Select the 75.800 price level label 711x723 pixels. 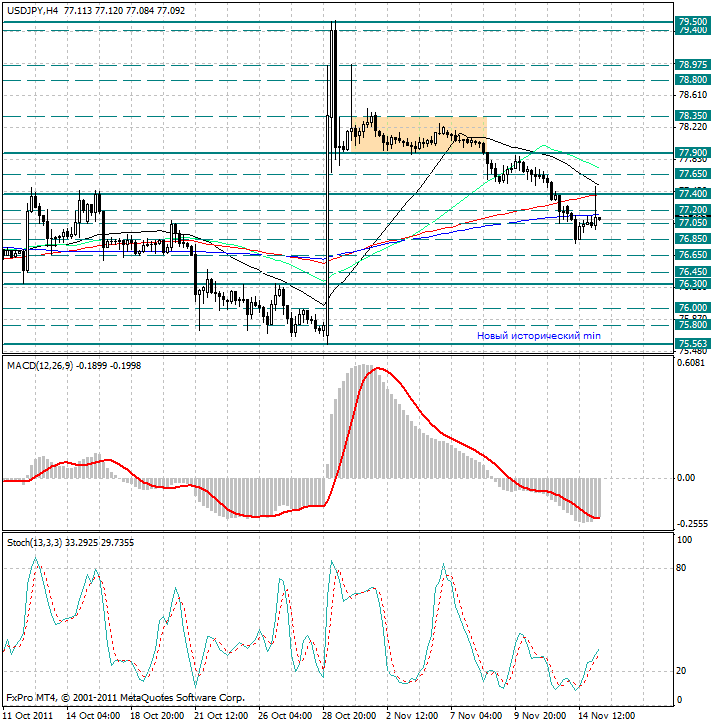point(693,325)
